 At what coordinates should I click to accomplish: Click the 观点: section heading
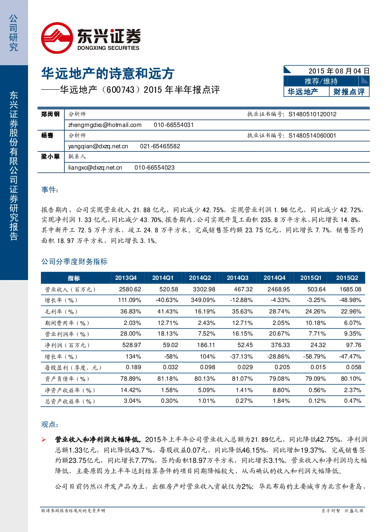[50, 424]
